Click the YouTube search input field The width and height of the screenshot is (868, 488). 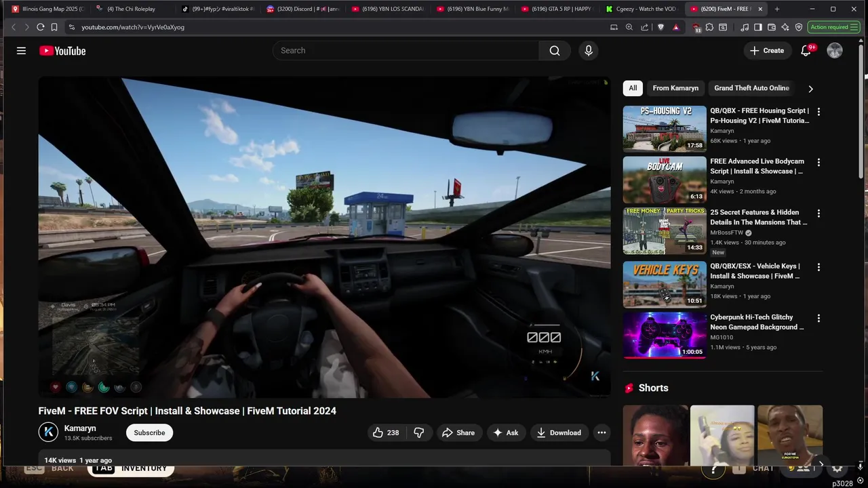pos(406,51)
